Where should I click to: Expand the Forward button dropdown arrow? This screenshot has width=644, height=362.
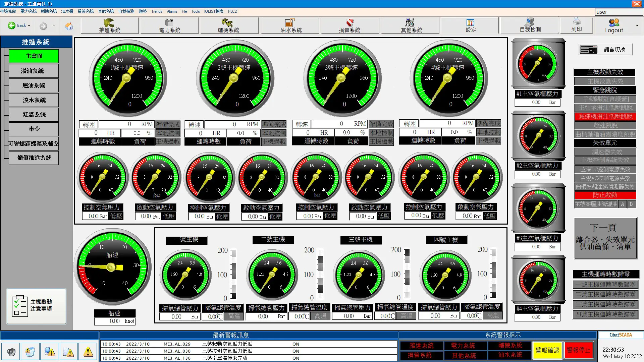point(54,26)
